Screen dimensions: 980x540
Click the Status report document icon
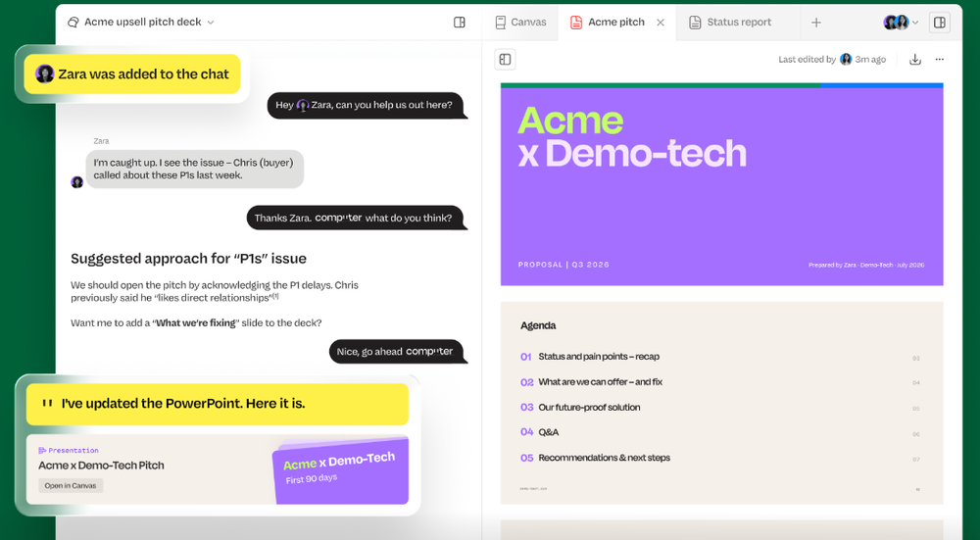(x=695, y=23)
